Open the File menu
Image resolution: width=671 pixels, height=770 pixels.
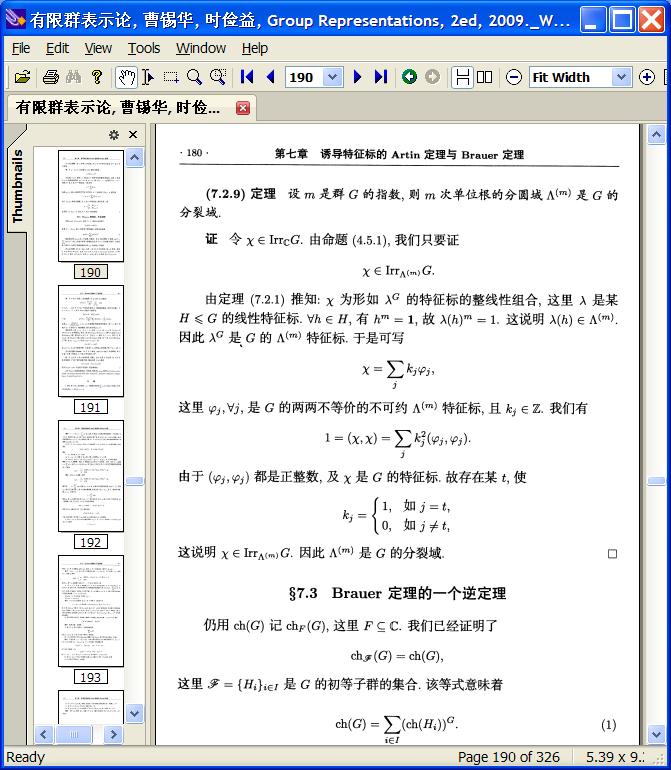click(21, 48)
